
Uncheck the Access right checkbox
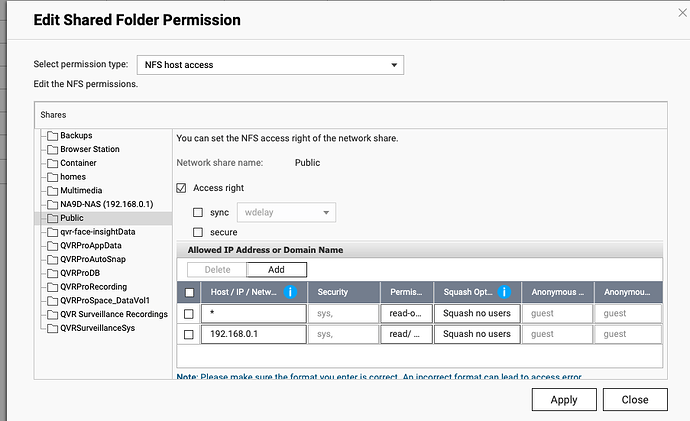click(181, 187)
